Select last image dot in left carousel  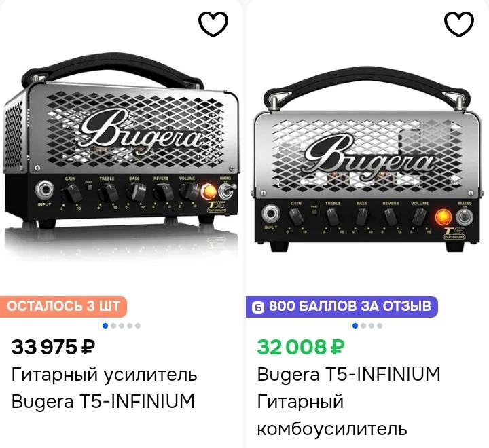click(138, 326)
